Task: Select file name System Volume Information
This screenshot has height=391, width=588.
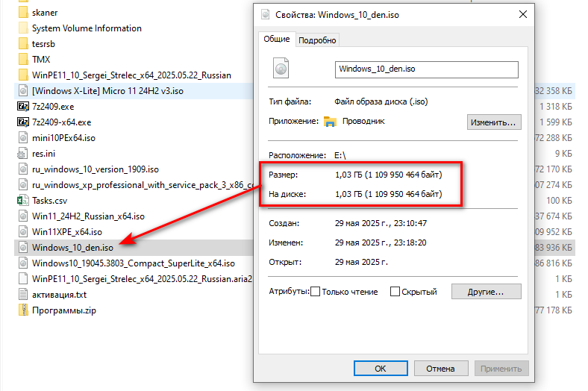Action: coord(87,28)
